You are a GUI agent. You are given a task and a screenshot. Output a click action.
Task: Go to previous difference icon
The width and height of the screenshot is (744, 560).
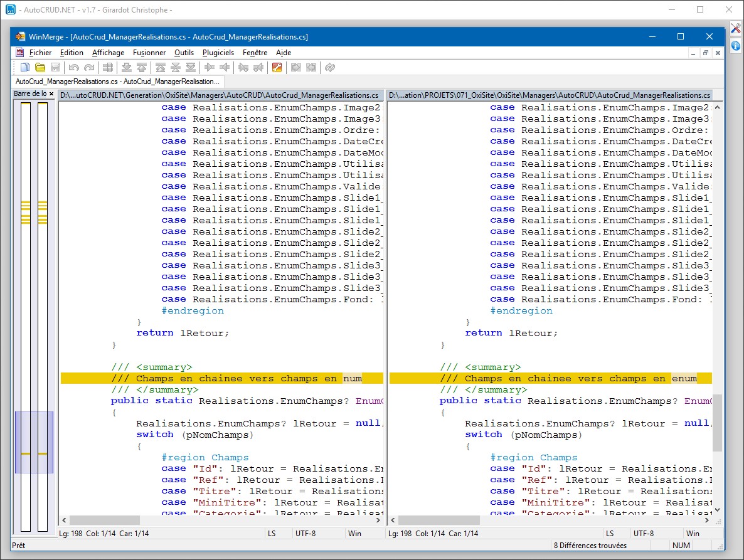pyautogui.click(x=142, y=67)
